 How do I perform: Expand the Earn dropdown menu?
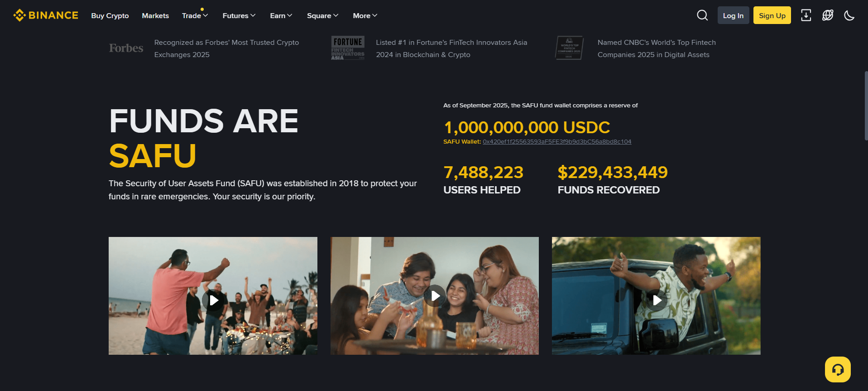[x=281, y=16]
